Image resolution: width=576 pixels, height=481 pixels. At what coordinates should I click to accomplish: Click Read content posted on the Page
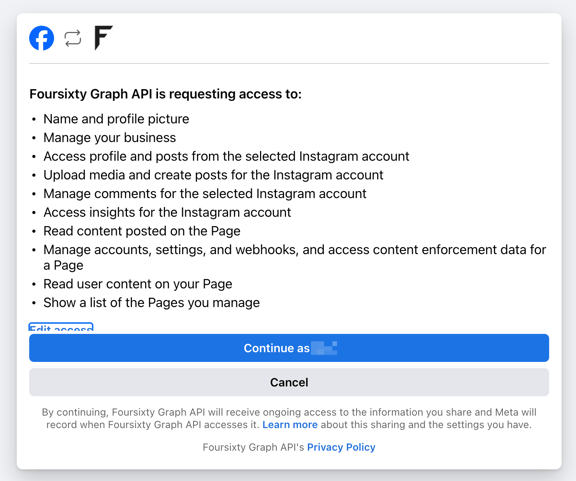tap(142, 231)
